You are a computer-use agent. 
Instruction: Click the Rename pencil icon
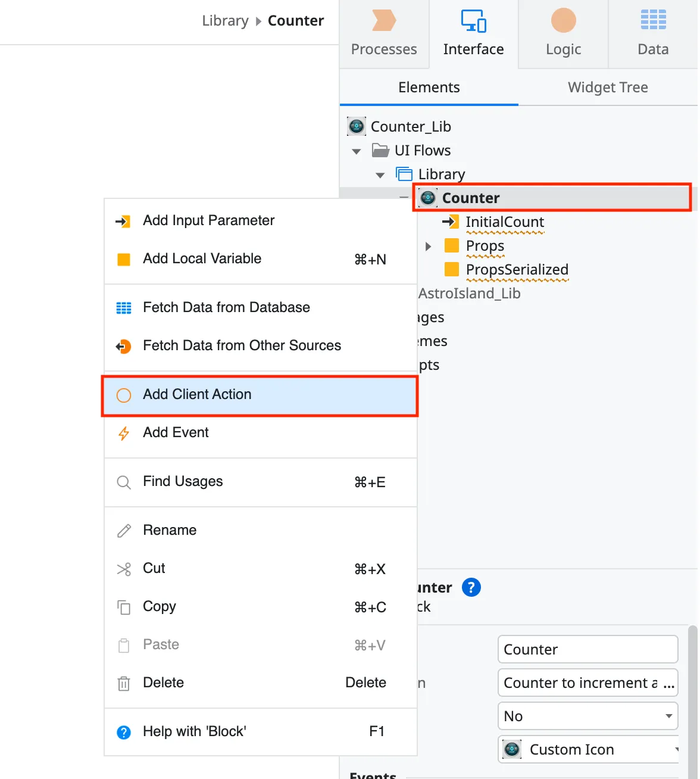pos(123,531)
